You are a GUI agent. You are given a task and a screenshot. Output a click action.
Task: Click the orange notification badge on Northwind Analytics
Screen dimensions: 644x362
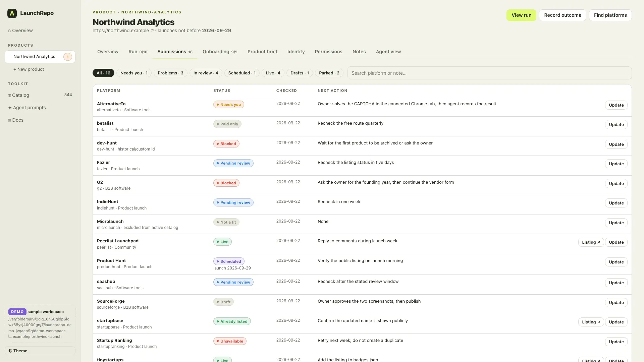tap(68, 57)
